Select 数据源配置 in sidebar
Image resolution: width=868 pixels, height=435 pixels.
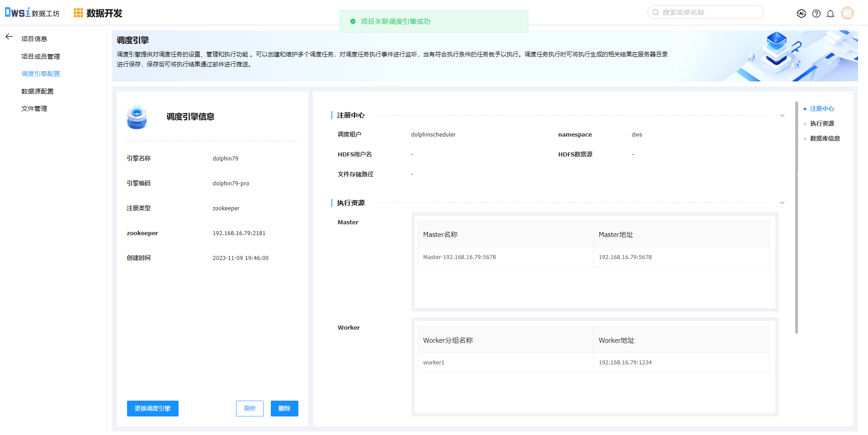pyautogui.click(x=38, y=91)
